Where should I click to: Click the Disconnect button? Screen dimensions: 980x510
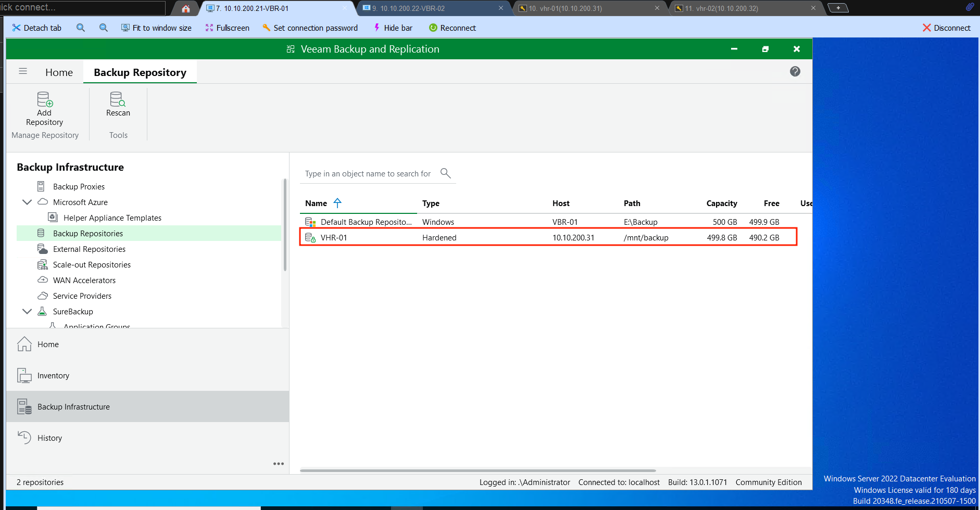[x=947, y=28]
